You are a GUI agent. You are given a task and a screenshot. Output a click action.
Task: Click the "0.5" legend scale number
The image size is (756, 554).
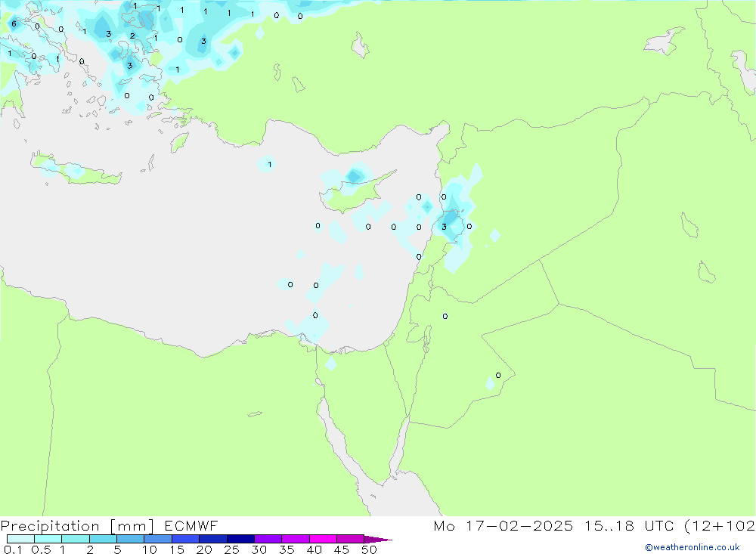click(41, 549)
